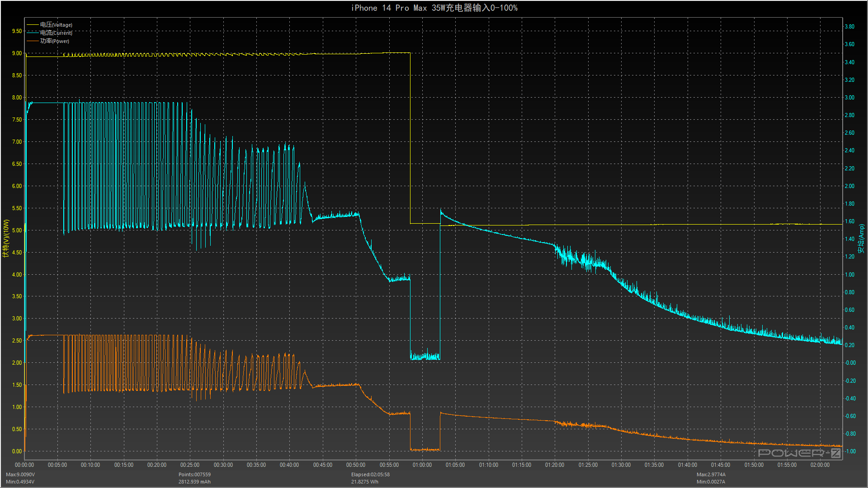868x488 pixels.
Task: Click the 伏特(V)/(10W) left axis title
Action: tap(6, 239)
